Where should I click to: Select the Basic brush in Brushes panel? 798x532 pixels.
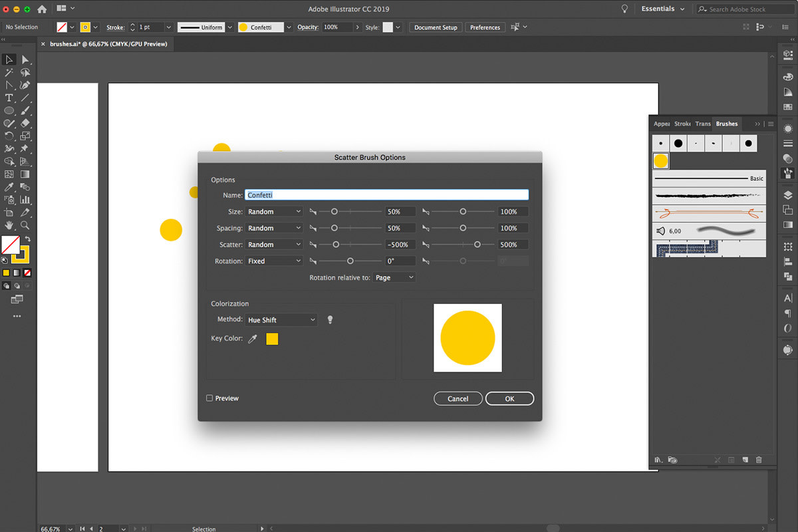[x=709, y=178]
